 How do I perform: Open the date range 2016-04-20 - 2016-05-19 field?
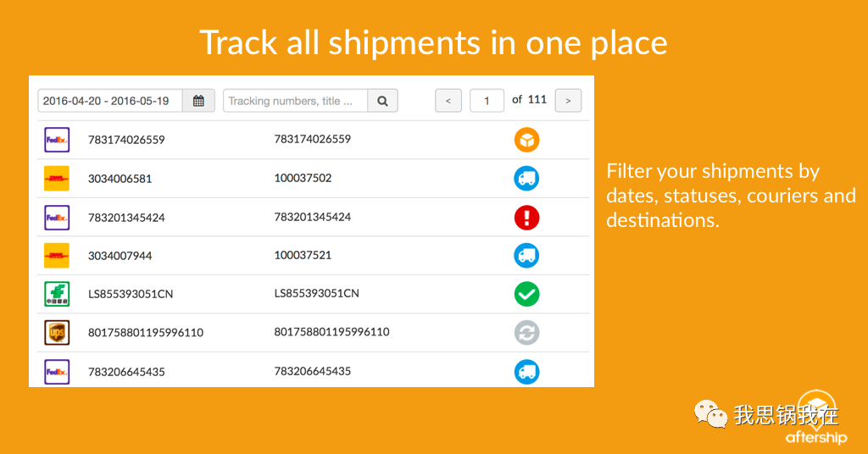click(110, 101)
